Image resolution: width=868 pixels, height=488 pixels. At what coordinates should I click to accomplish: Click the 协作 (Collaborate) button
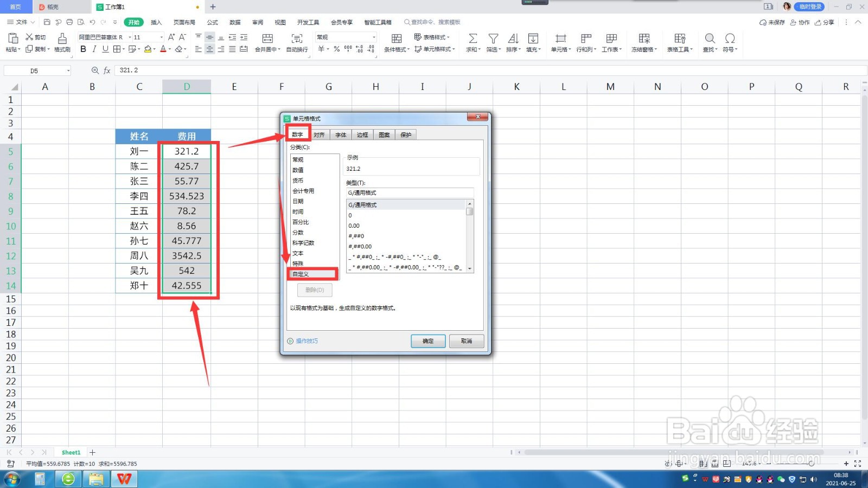(800, 22)
